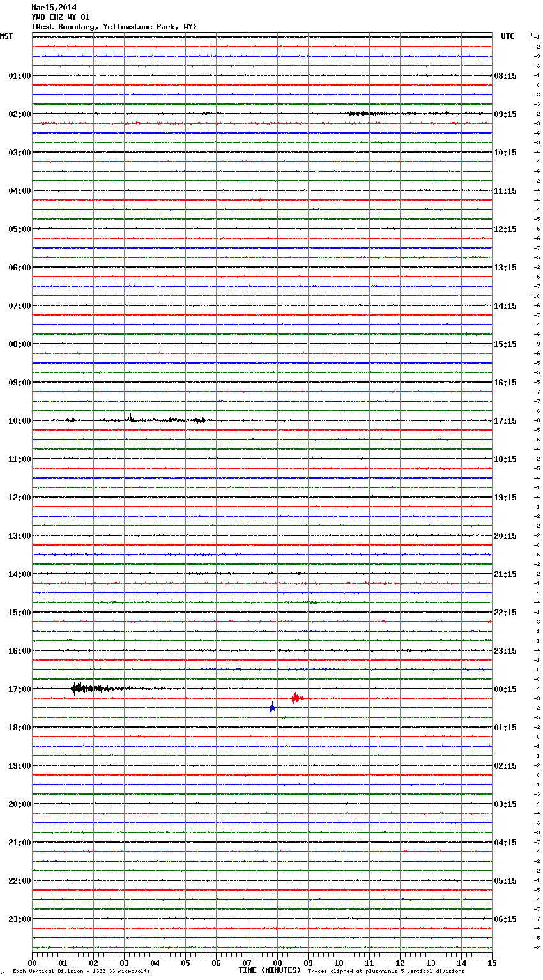Click the 00 minute tick label

click(32, 963)
